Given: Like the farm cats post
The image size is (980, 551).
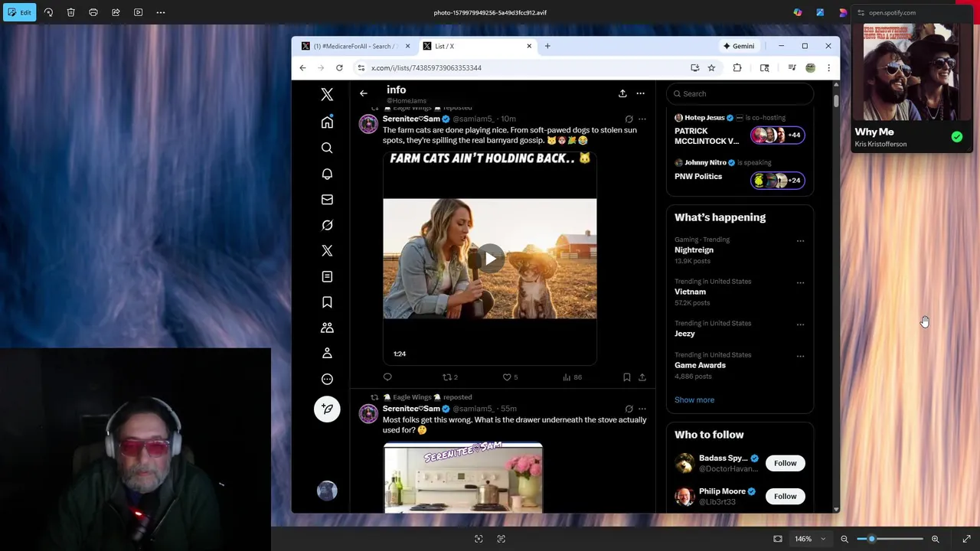Looking at the screenshot, I should [507, 377].
